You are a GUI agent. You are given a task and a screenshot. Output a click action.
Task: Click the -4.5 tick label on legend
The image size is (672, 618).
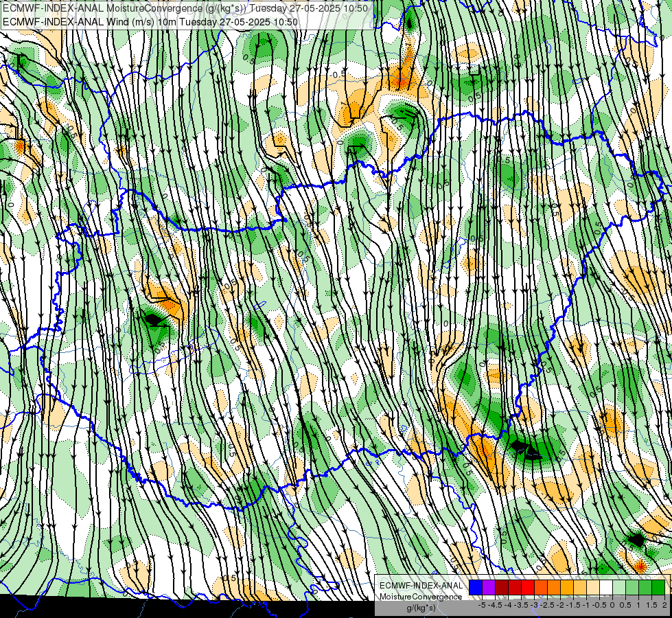[495, 605]
